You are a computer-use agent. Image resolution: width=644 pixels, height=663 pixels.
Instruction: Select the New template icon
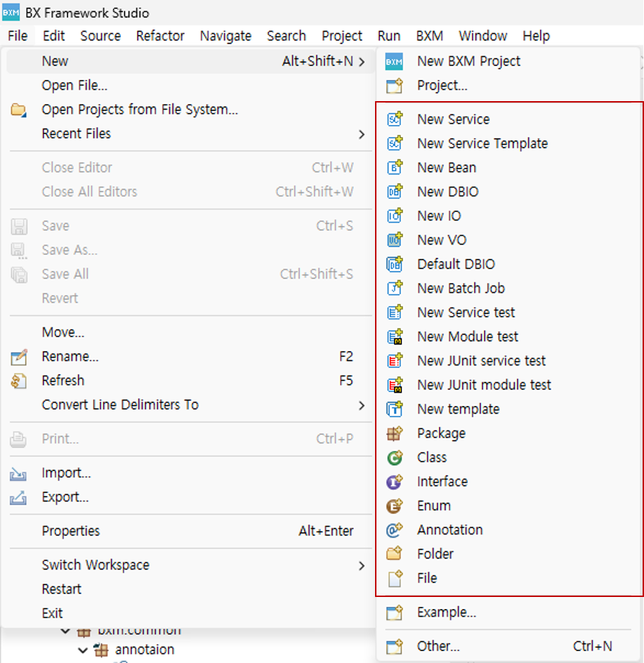tap(395, 409)
